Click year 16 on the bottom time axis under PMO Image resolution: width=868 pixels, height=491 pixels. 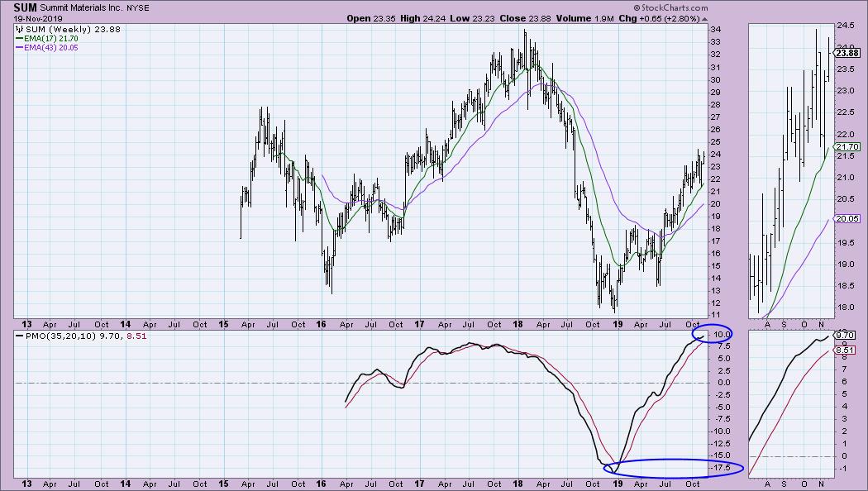point(322,484)
